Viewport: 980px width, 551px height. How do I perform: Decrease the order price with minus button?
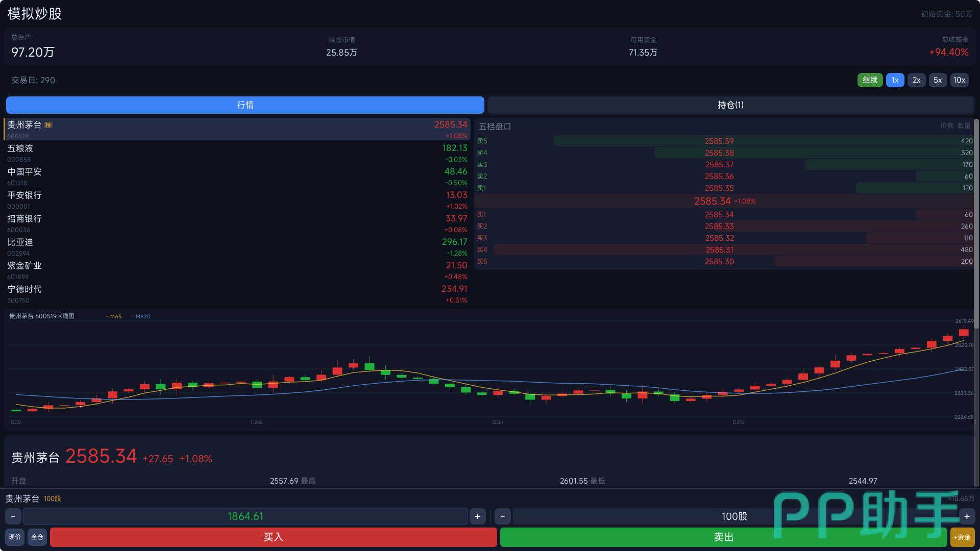[13, 516]
